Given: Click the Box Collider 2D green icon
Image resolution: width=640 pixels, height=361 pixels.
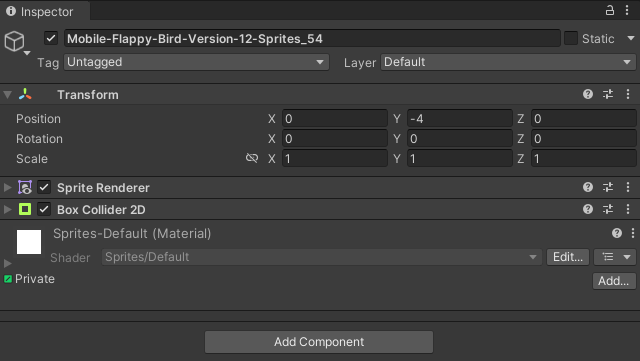Looking at the screenshot, I should tap(25, 209).
